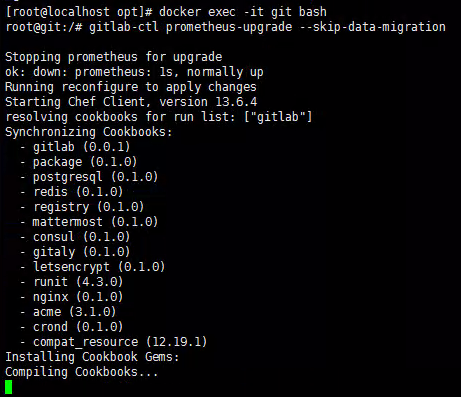Click the runit (4.3.0) cookbook entry
Viewport: 461px width, 397px height.
[78, 282]
